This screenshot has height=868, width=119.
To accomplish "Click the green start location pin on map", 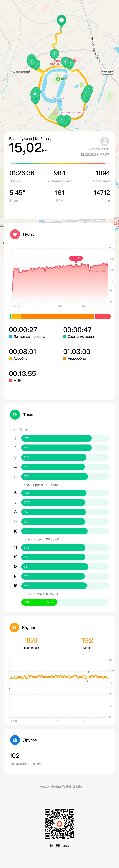I will pos(61,21).
